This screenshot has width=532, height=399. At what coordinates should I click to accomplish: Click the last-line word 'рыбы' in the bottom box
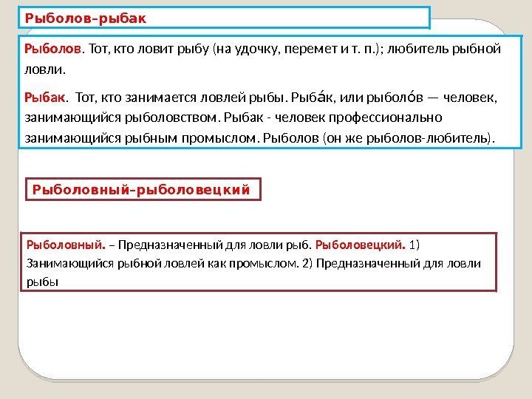click(42, 282)
